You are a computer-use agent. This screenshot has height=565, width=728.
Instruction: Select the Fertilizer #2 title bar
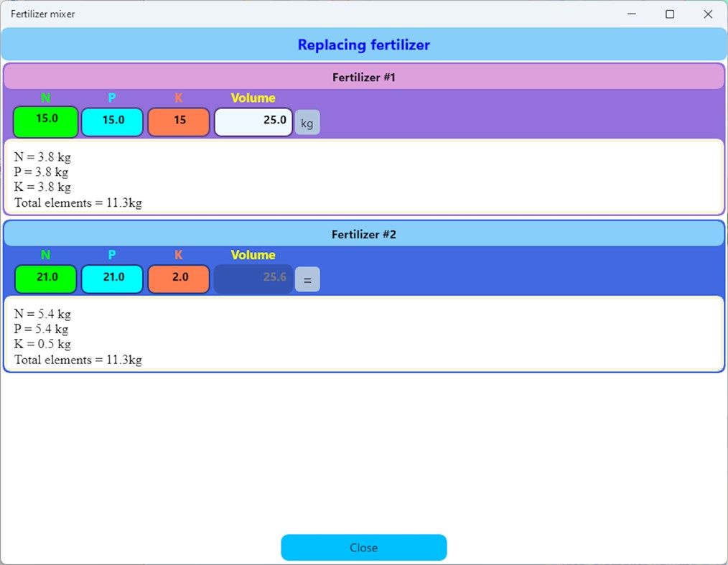[x=364, y=234]
